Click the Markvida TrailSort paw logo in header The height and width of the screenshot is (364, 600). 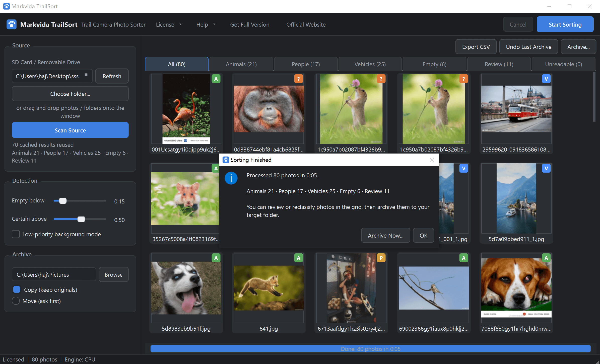pyautogui.click(x=12, y=25)
